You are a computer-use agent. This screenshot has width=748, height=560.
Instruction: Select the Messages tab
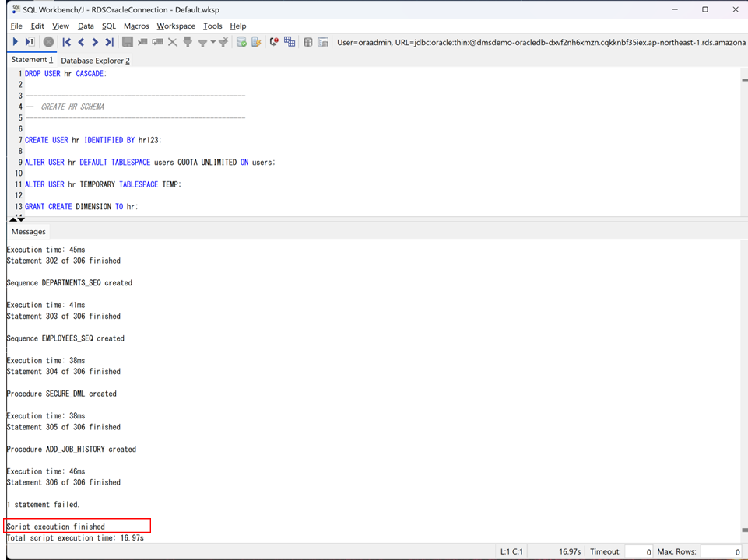[x=29, y=232]
